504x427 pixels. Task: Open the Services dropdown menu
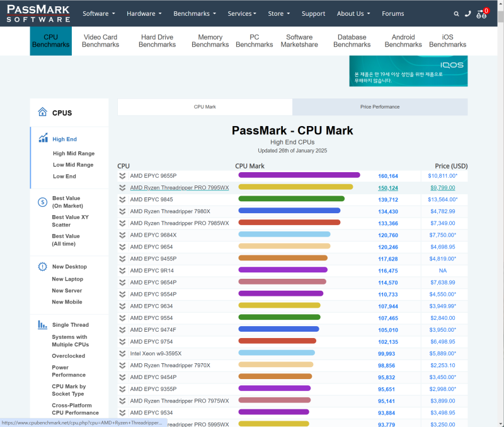click(242, 13)
